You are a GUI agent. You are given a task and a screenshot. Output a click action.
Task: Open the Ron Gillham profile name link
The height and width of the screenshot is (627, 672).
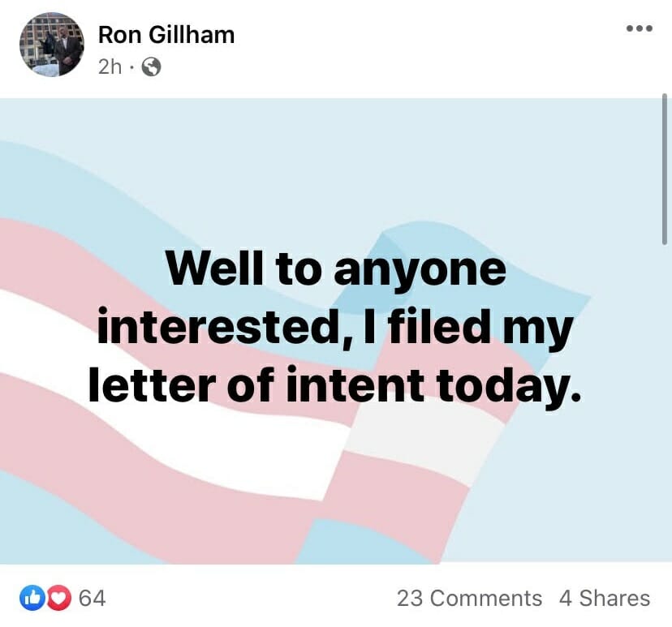(166, 34)
